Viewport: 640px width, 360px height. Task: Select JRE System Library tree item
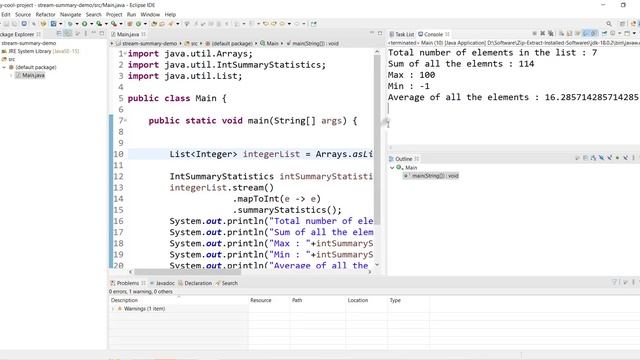(40, 51)
